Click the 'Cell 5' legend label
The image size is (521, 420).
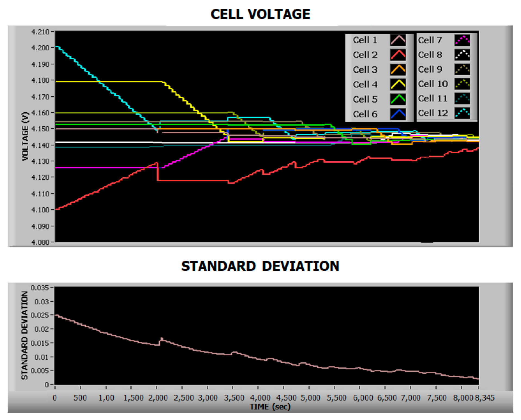coord(365,99)
